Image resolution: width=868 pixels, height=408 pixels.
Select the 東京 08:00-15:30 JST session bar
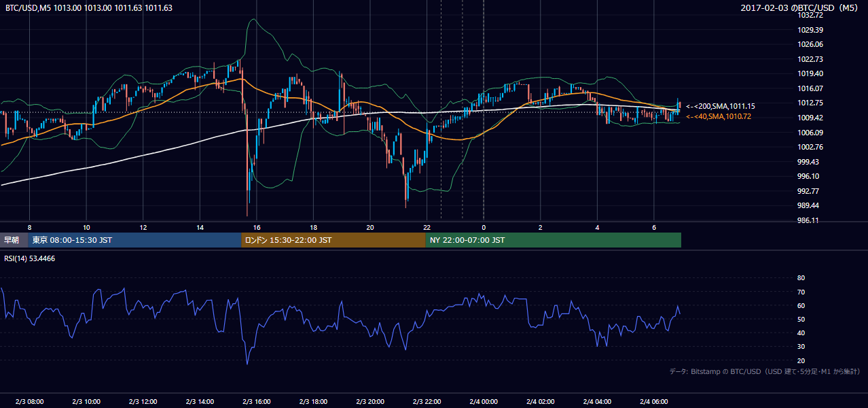click(134, 240)
